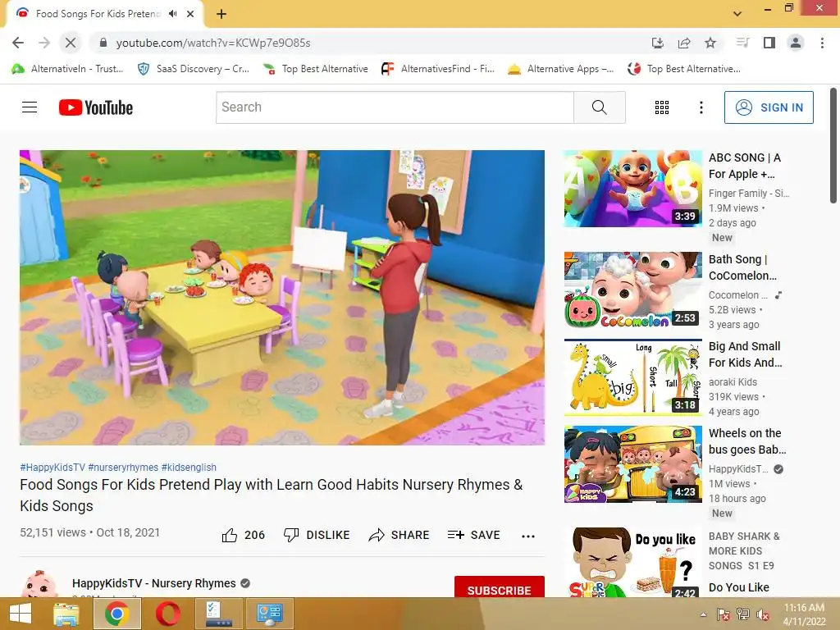The height and width of the screenshot is (630, 840).
Task: Open ABC SONG video thumbnail
Action: pos(632,188)
